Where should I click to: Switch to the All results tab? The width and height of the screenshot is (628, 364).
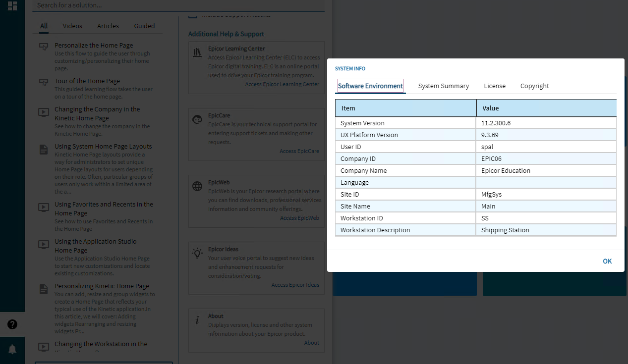click(44, 26)
